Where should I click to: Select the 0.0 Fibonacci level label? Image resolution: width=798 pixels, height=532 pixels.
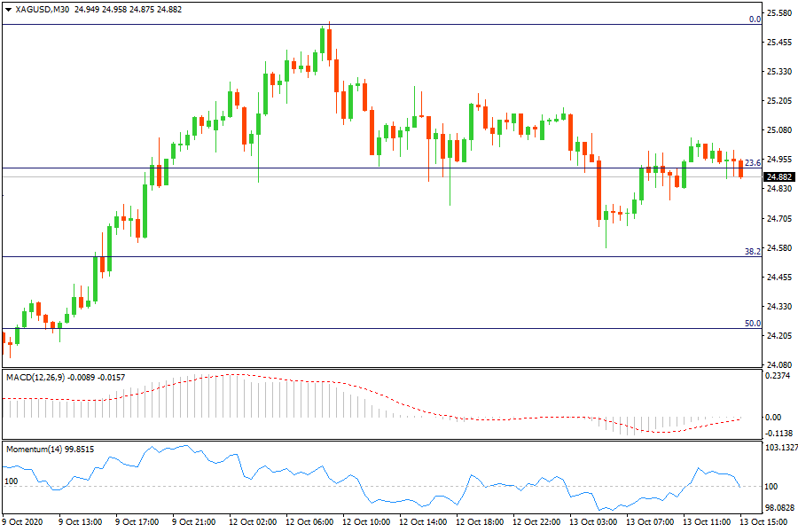[755, 19]
